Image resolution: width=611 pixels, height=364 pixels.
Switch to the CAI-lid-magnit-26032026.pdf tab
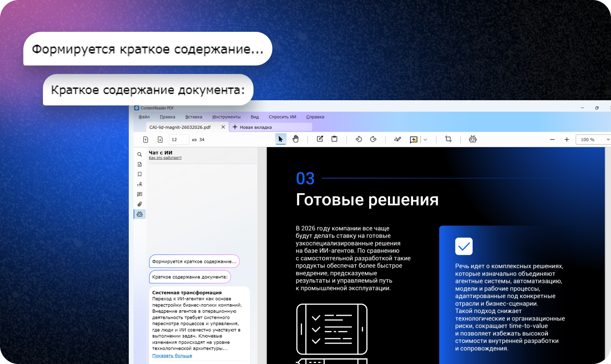point(180,127)
